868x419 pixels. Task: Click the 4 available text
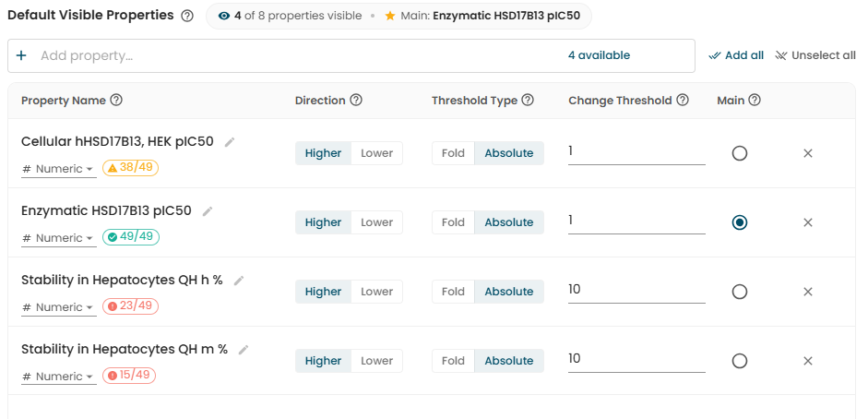coord(599,55)
